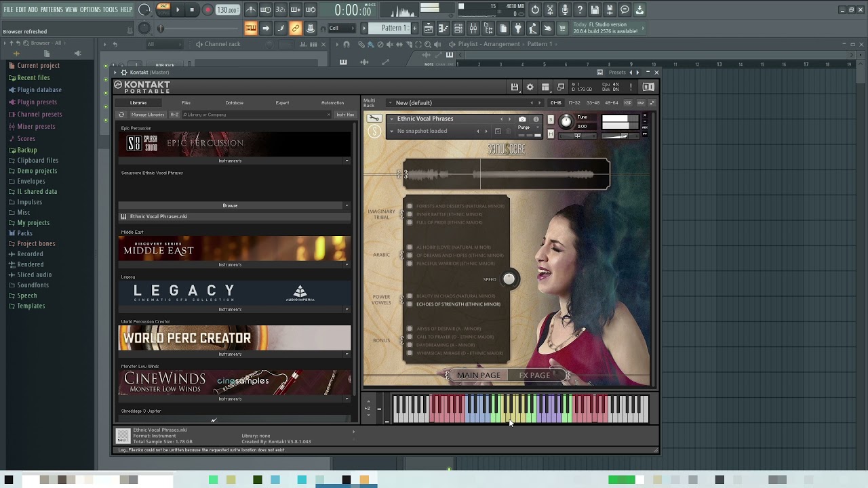Viewport: 868px width, 488px height.
Task: Show multi rack page 17-32
Action: 574,103
